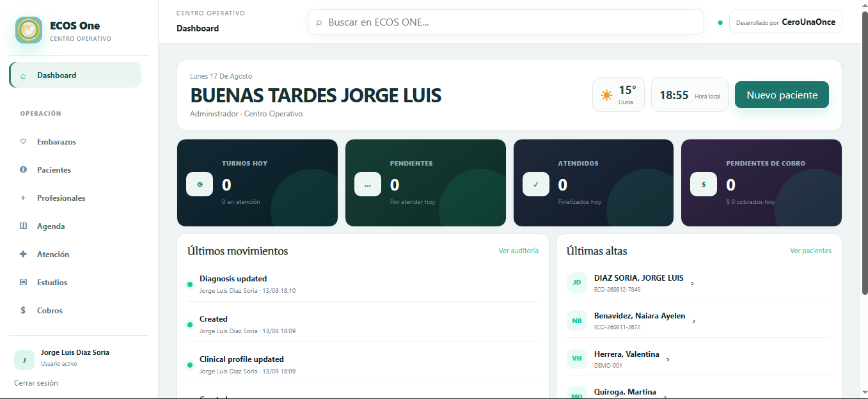The width and height of the screenshot is (868, 399).
Task: Click the code ECO-260811-2672
Action: (617, 327)
